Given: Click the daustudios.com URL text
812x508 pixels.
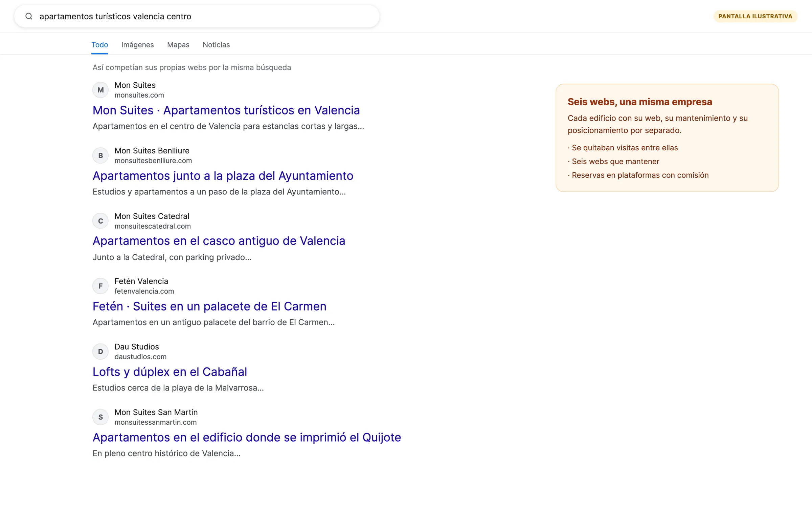Looking at the screenshot, I should (x=140, y=357).
